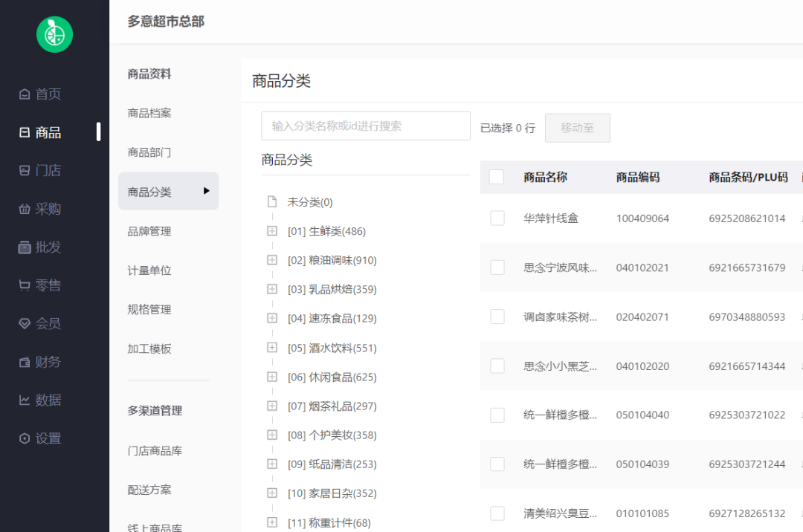
Task: Open the 零售 retail cart icon
Action: [x=25, y=285]
